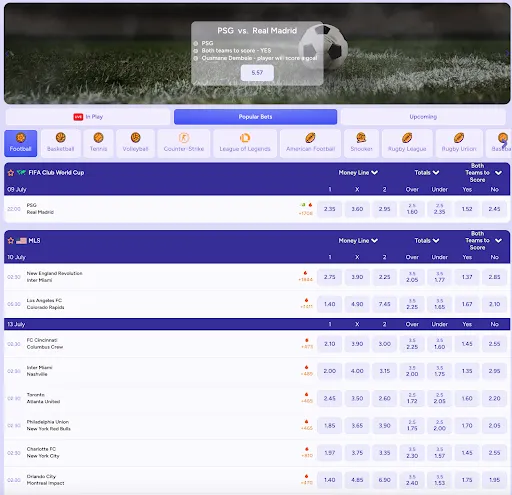Bet on Colorado Rapids win at 7.45

tap(384, 304)
